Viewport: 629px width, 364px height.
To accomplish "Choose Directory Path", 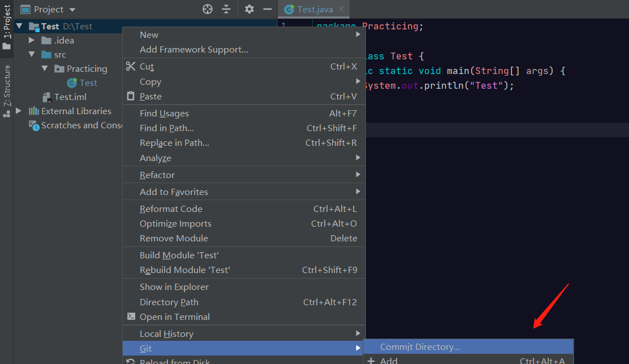I will pyautogui.click(x=244, y=302).
